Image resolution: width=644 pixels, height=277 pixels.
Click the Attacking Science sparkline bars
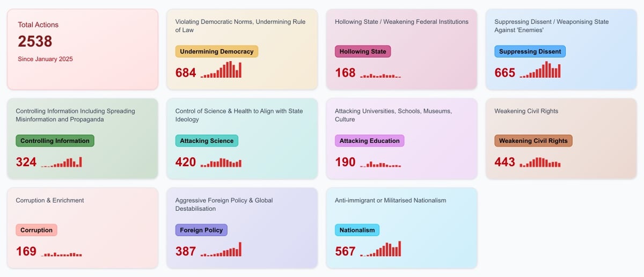tap(221, 163)
